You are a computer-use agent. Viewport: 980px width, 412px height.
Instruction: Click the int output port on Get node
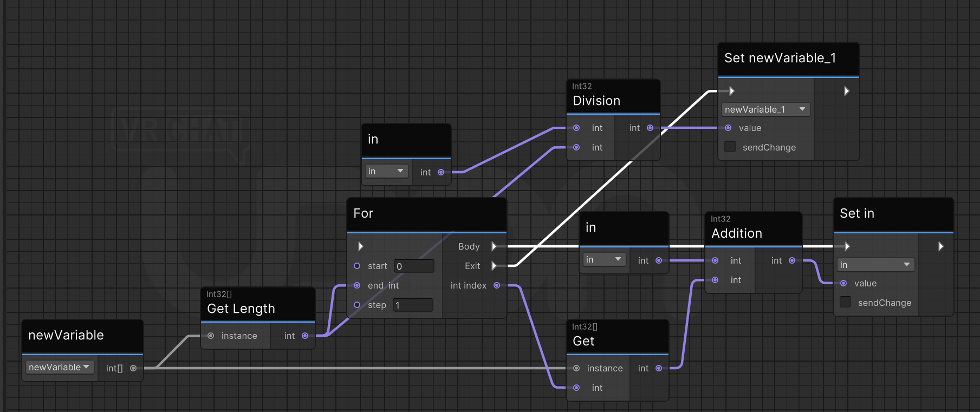click(659, 368)
